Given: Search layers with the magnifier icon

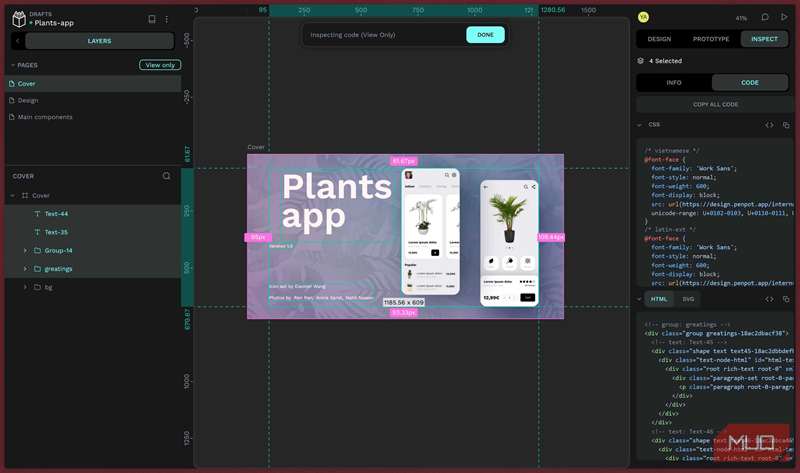Looking at the screenshot, I should point(167,176).
